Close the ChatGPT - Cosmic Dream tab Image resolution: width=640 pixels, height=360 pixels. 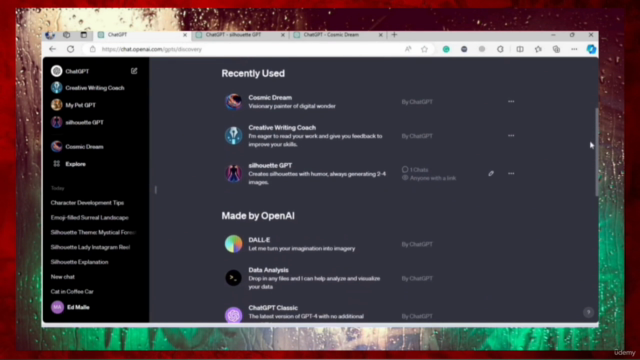tap(381, 35)
